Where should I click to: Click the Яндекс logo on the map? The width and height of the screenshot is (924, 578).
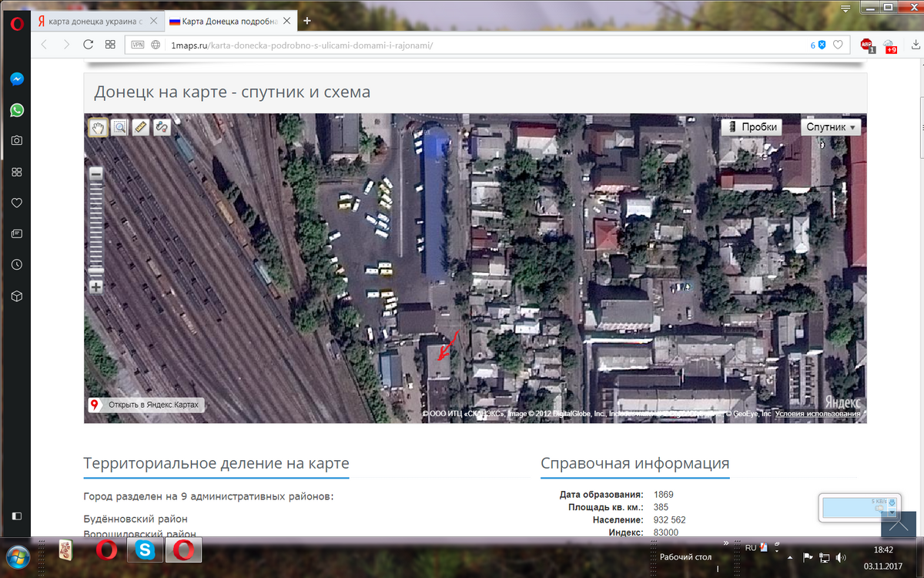click(x=842, y=401)
